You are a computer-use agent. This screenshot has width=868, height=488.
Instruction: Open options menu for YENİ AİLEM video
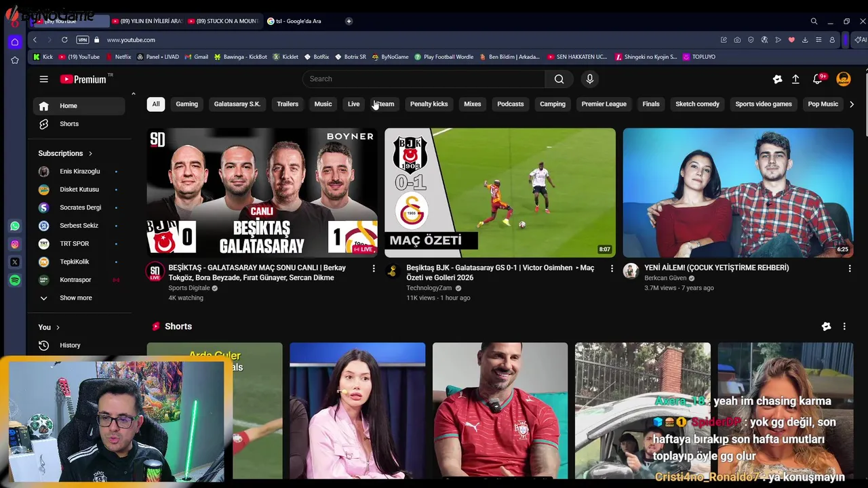[x=850, y=269]
